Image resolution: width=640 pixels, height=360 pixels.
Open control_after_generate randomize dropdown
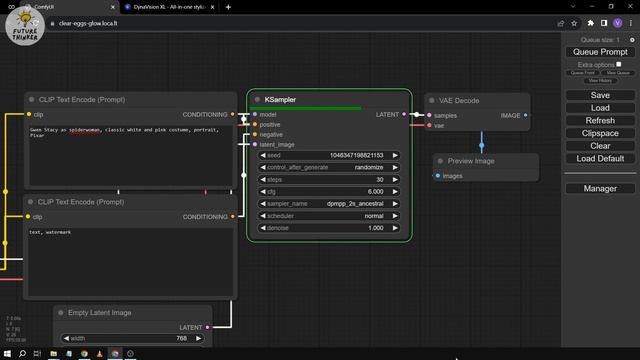coord(329,167)
